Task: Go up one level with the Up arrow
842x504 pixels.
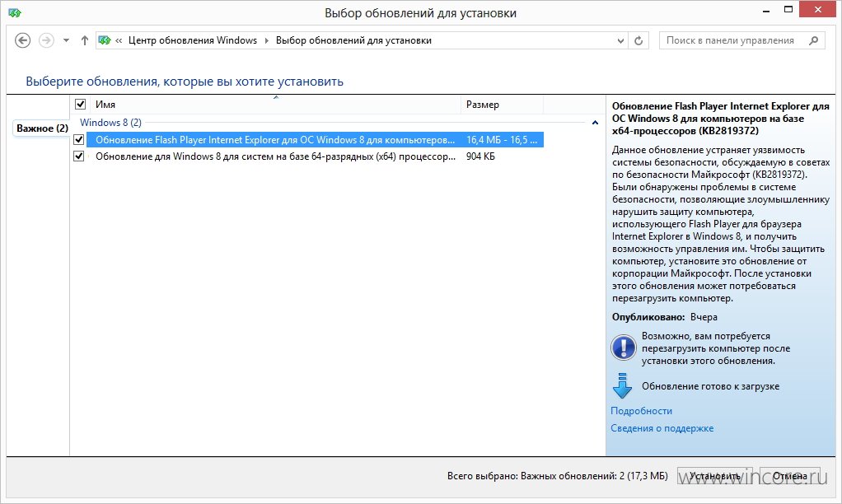Action: coord(84,40)
